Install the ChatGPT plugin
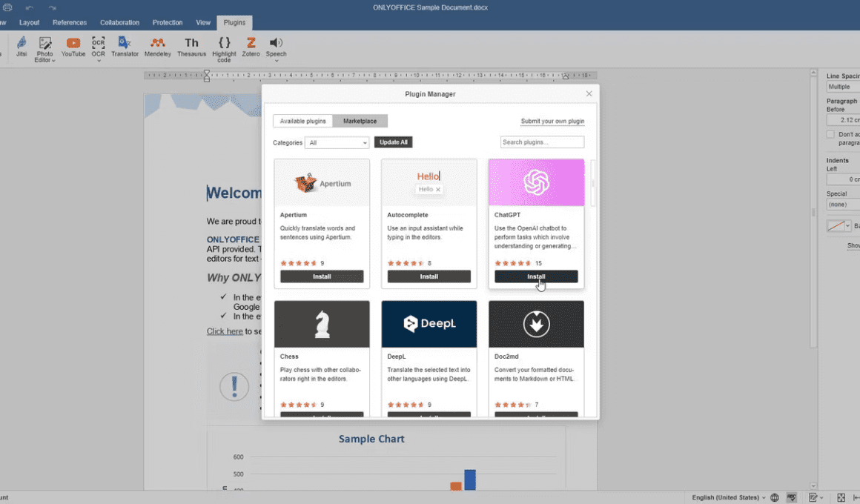860x504 pixels. [537, 276]
